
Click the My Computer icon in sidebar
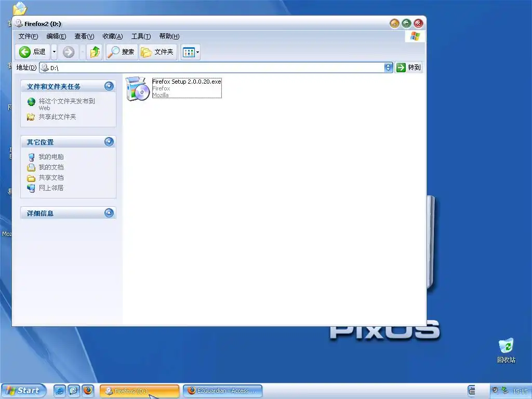[x=31, y=157]
